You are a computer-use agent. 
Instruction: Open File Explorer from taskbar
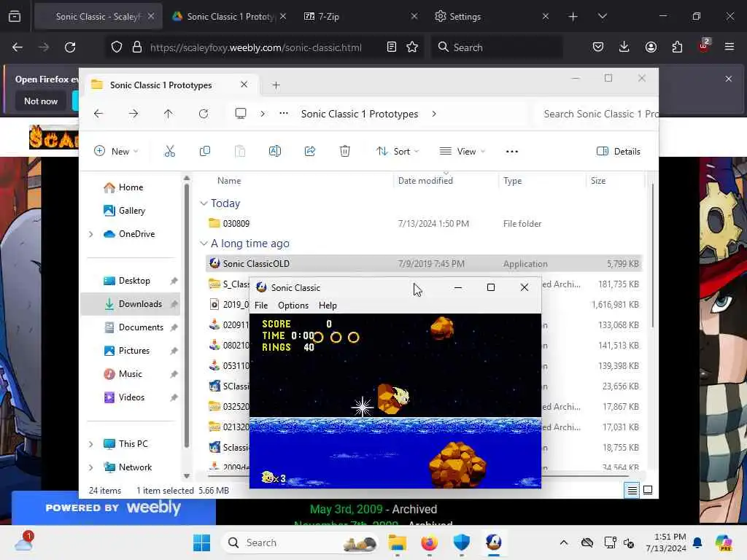coord(397,542)
